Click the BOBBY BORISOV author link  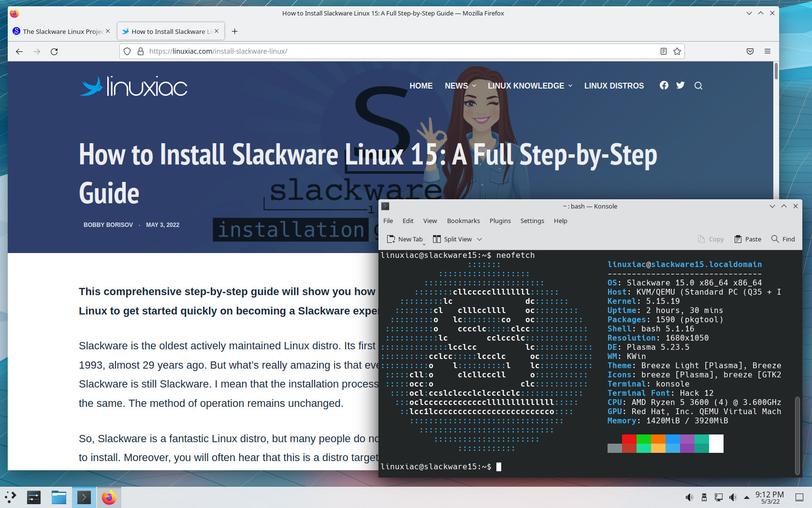108,225
